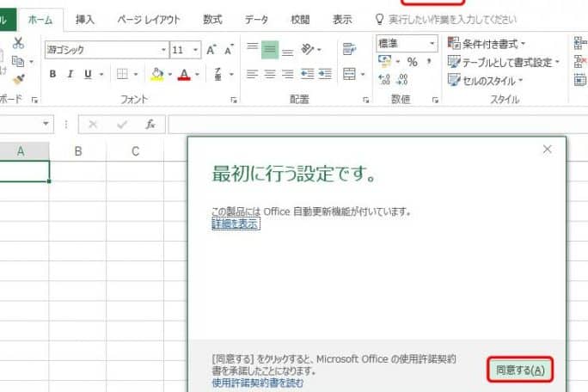Click the format painter brush icon

click(x=19, y=79)
